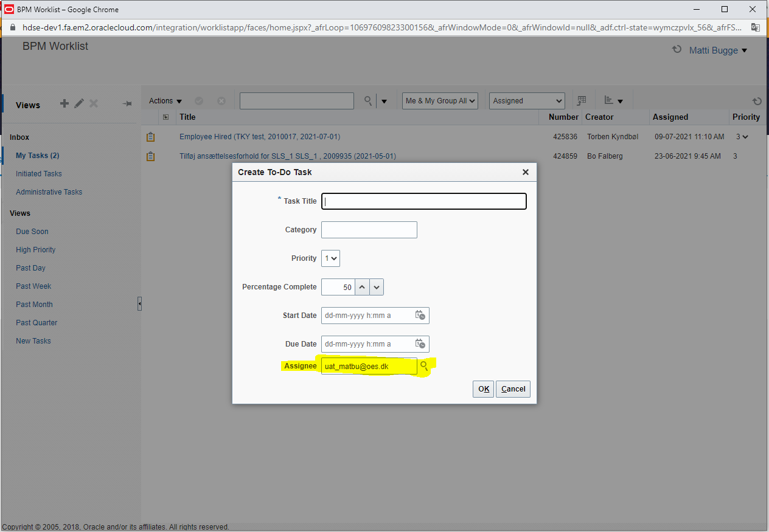Refresh the task list
This screenshot has width=769, height=532.
[757, 101]
